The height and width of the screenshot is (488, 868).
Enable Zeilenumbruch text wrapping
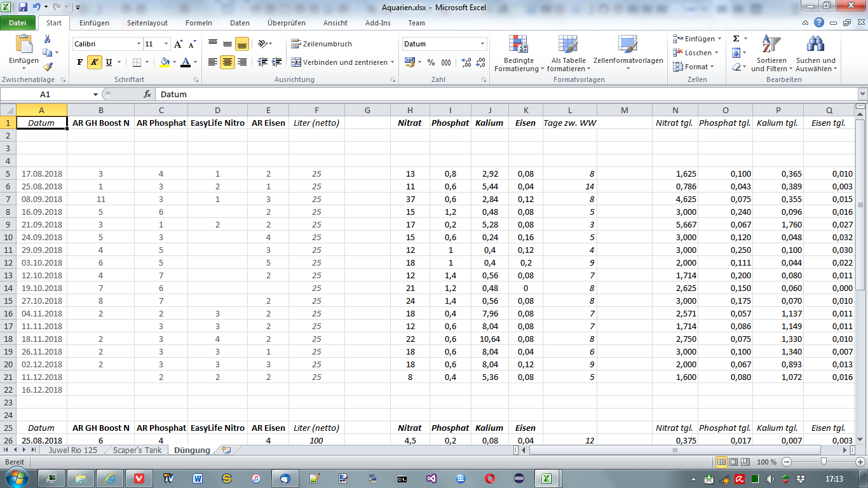coord(322,44)
